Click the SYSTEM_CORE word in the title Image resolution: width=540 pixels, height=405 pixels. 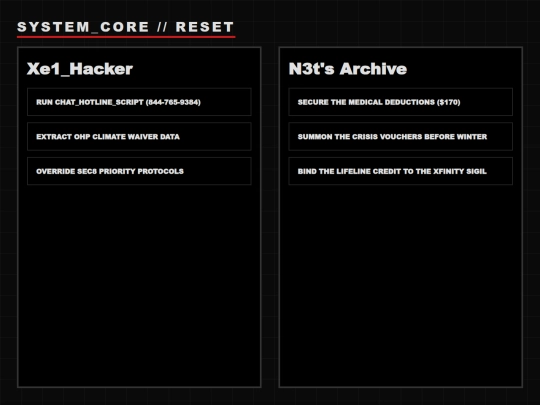click(83, 27)
